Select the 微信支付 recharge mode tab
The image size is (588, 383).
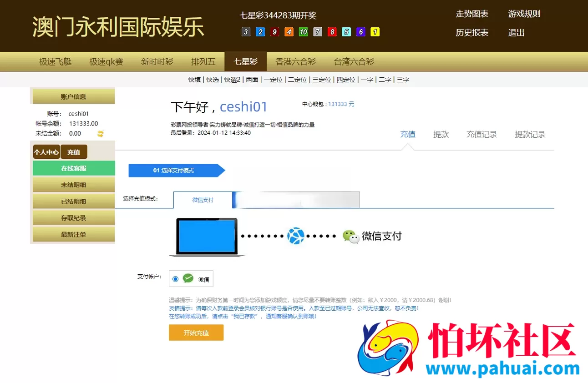pos(203,200)
